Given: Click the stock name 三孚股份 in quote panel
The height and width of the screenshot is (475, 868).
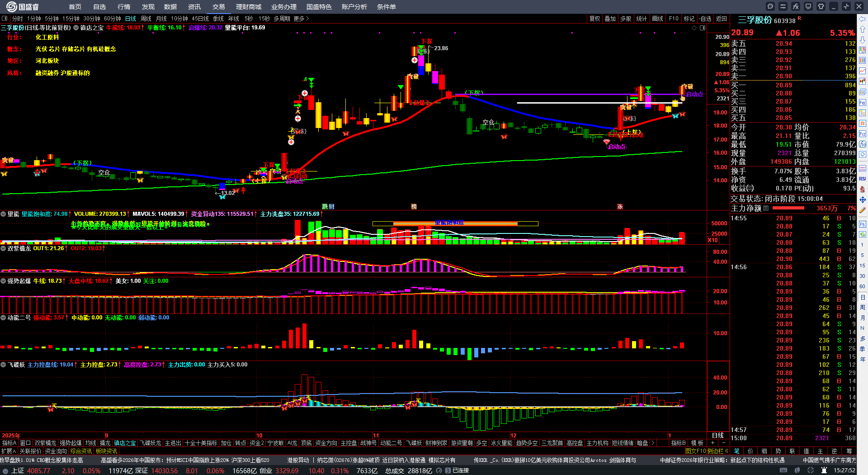Looking at the screenshot, I should pyautogui.click(x=755, y=20).
